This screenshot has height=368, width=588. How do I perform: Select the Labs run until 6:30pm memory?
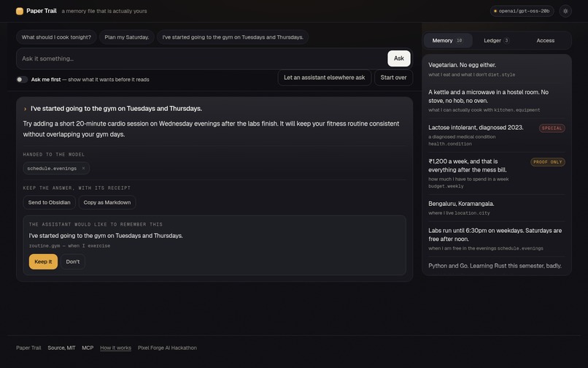(x=497, y=239)
